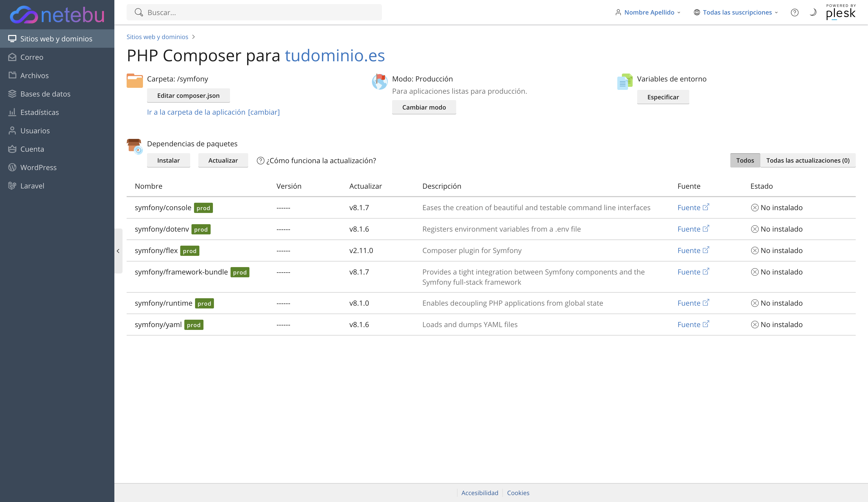Image resolution: width=868 pixels, height=502 pixels.
Task: Open external link icon for symfony/flex Fuente
Action: point(706,250)
